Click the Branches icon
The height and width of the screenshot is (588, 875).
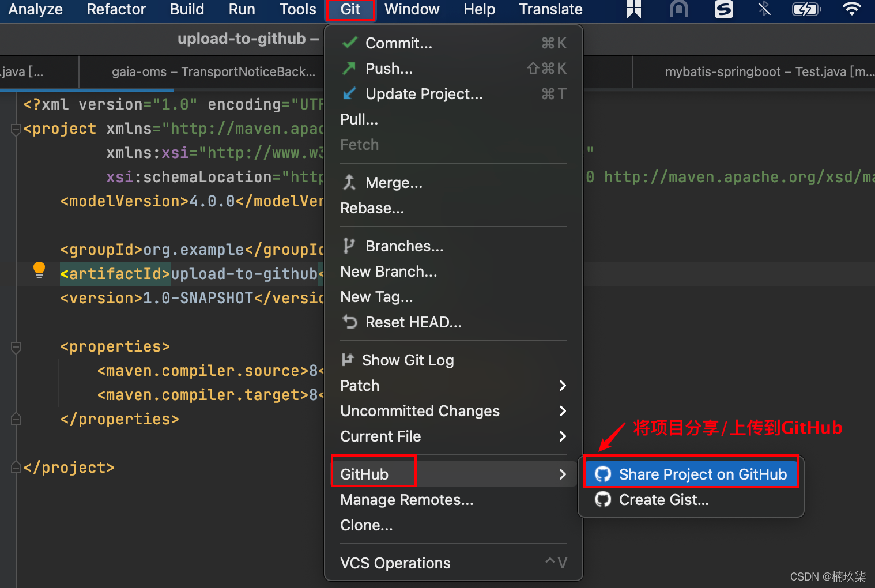(349, 245)
